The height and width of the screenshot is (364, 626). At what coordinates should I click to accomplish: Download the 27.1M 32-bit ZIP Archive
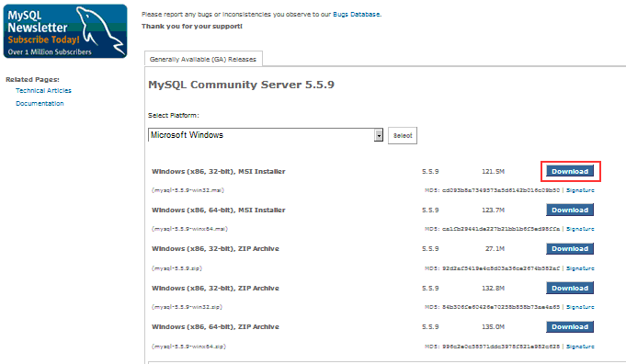570,249
